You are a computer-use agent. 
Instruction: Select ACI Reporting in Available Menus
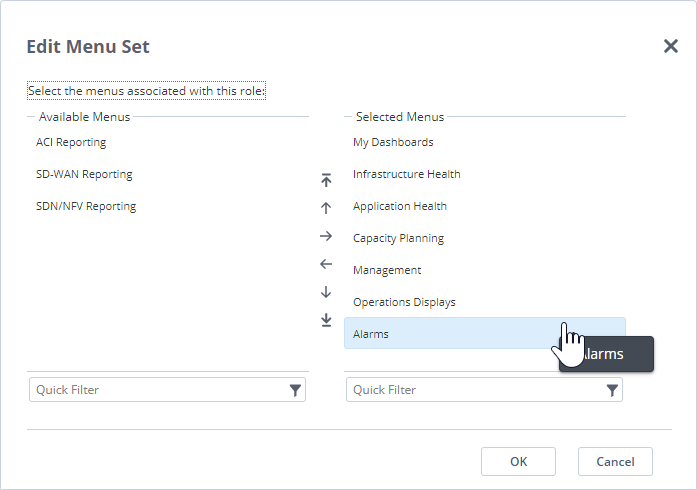tap(71, 142)
